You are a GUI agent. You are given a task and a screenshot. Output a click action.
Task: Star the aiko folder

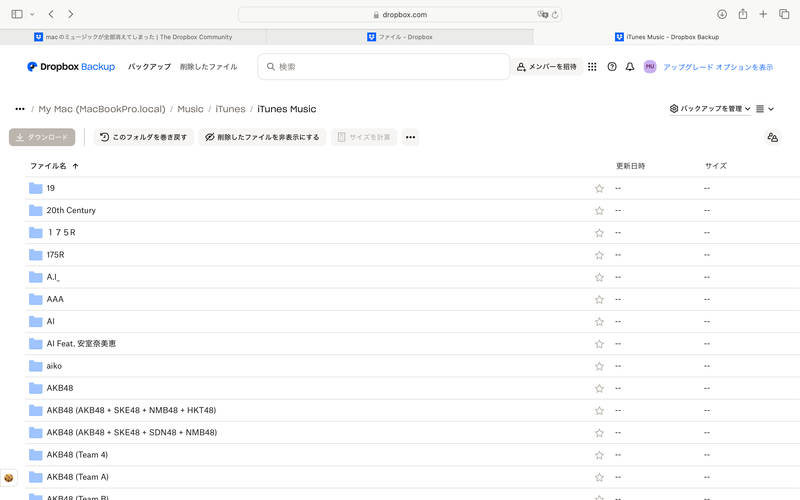coord(599,366)
